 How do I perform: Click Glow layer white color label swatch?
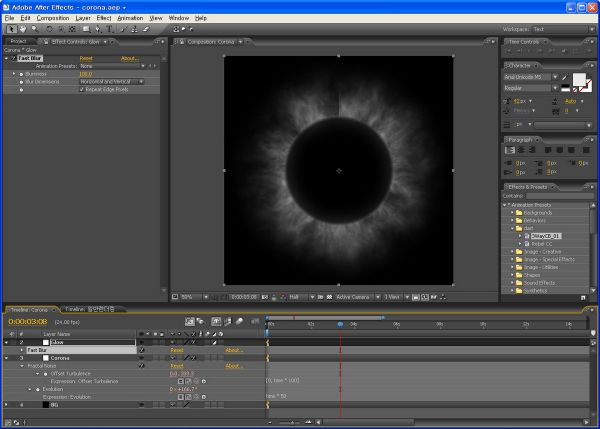(x=46, y=342)
